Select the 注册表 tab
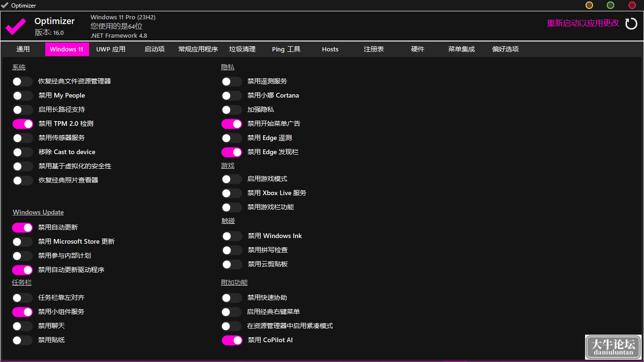Screen dimensions: 644x362 point(374,49)
